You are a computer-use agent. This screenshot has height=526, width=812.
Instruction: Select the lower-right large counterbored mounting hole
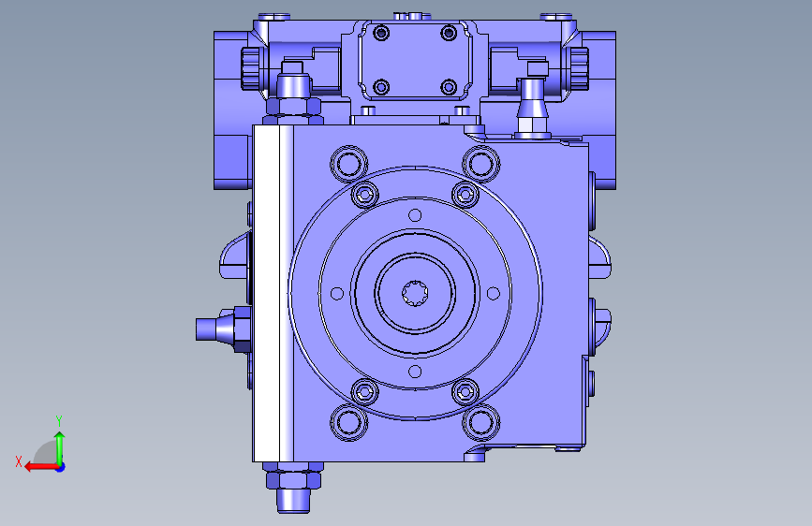click(480, 422)
